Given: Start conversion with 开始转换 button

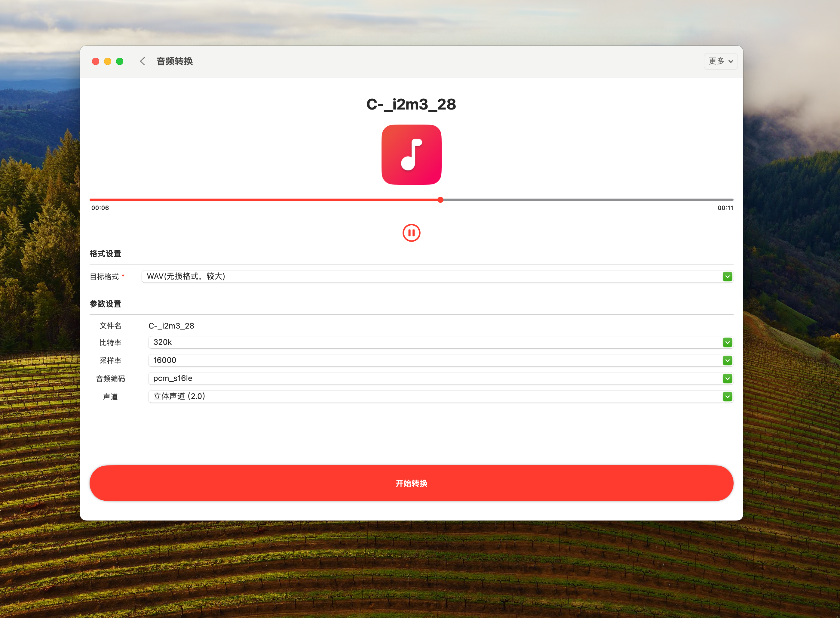Looking at the screenshot, I should pos(411,483).
